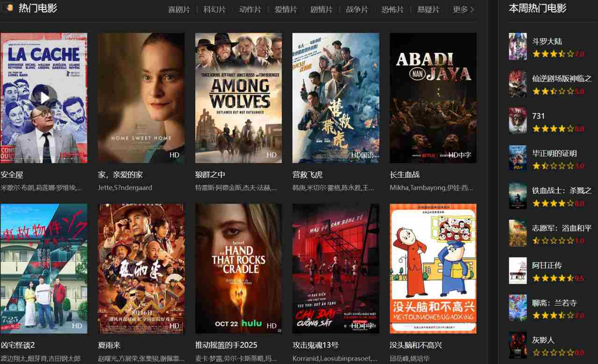Open the Among Wolves movie poster
The width and height of the screenshot is (598, 364).
pyautogui.click(x=238, y=98)
